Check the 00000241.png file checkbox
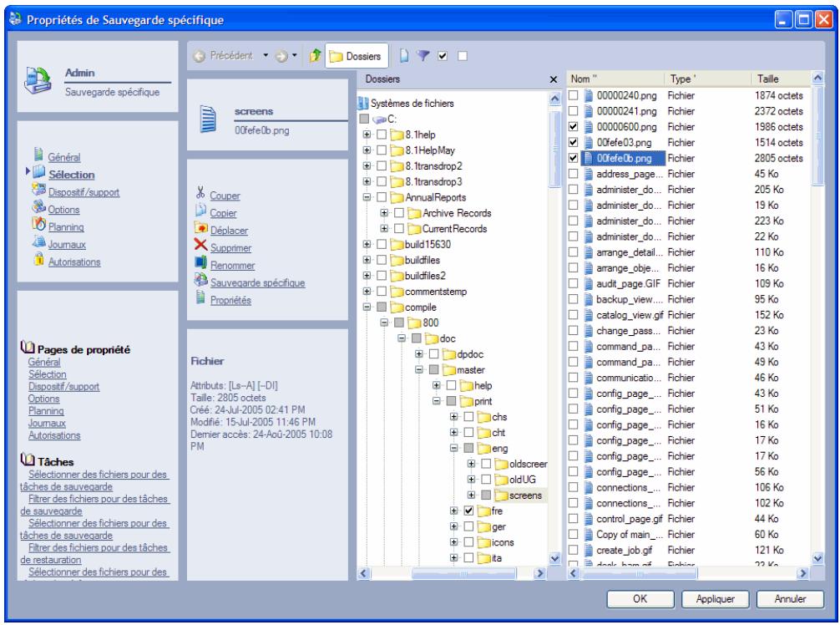The height and width of the screenshot is (625, 840). [573, 111]
